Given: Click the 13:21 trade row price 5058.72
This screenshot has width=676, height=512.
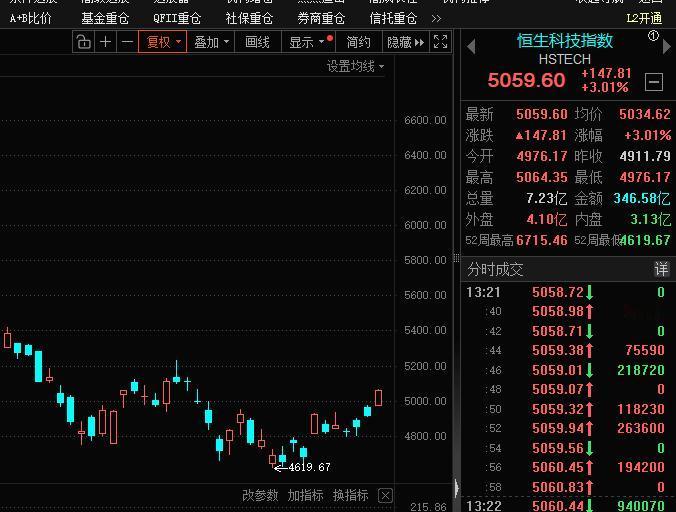Looking at the screenshot, I should coord(557,292).
